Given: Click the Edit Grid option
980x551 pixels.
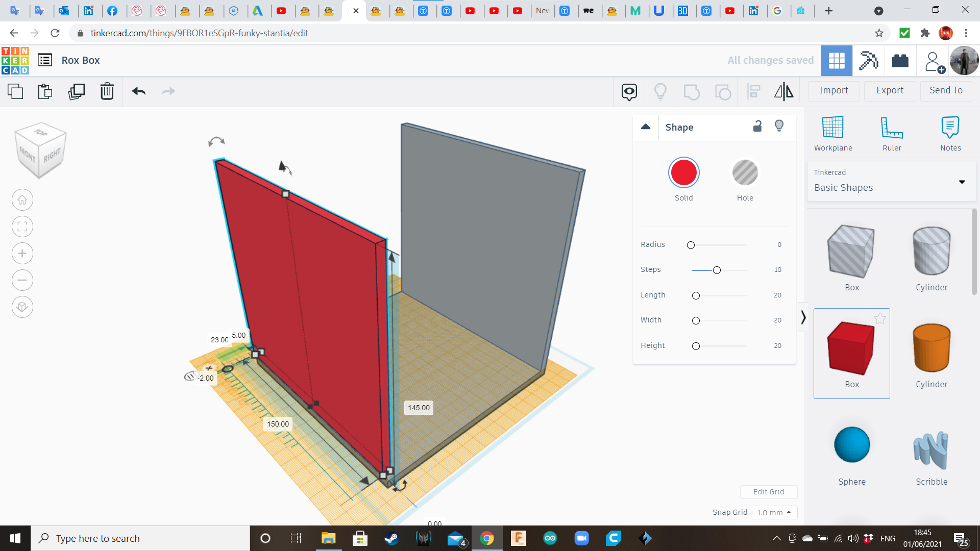Looking at the screenshot, I should [x=768, y=491].
